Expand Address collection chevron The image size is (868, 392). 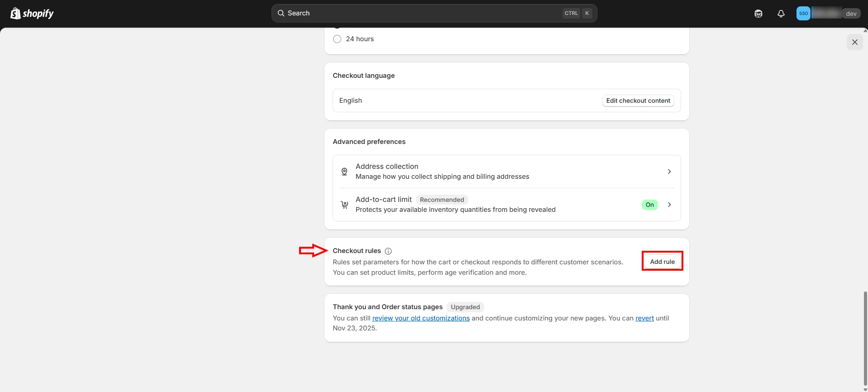(x=669, y=172)
